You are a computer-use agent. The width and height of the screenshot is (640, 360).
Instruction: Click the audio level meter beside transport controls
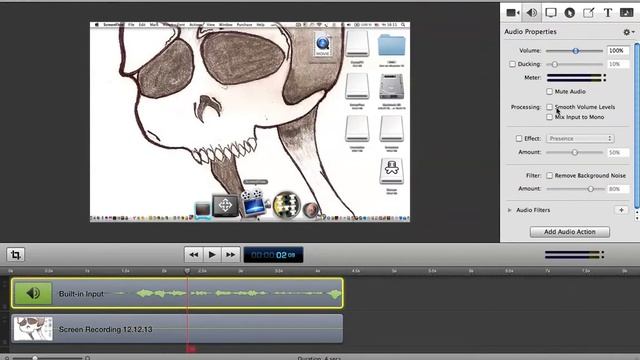(575, 255)
